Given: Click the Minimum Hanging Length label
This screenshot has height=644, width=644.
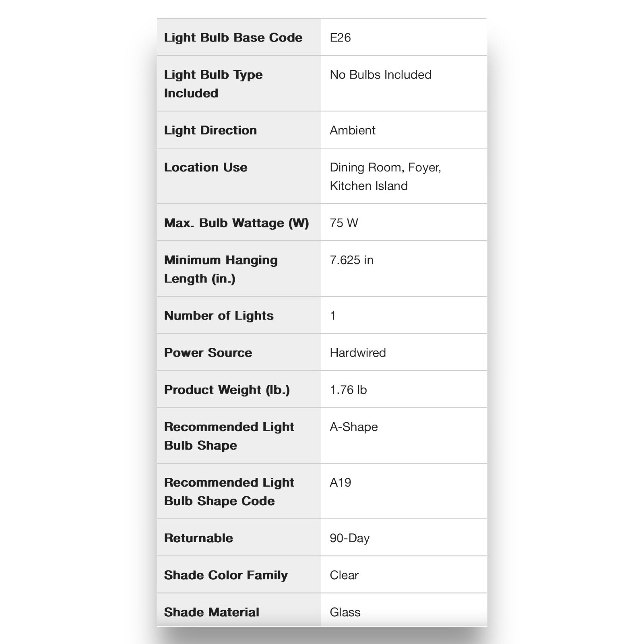Looking at the screenshot, I should (221, 269).
